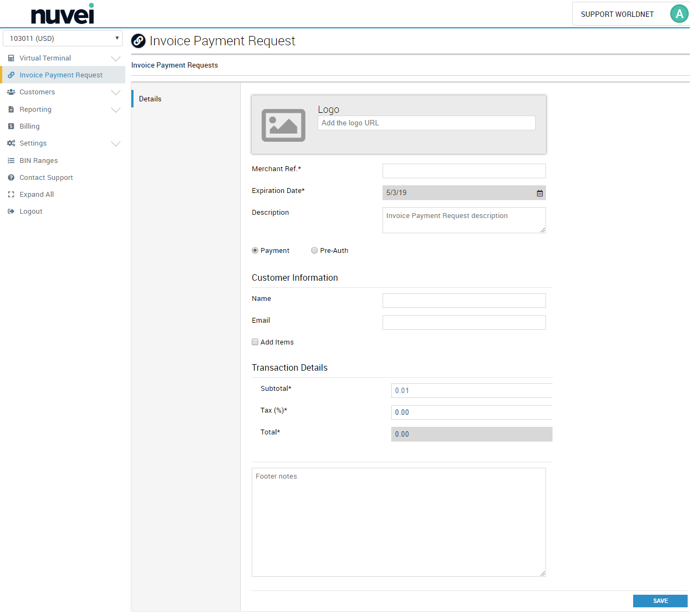Click the user avatar icon top right
This screenshot has width=692, height=616.
pyautogui.click(x=679, y=14)
